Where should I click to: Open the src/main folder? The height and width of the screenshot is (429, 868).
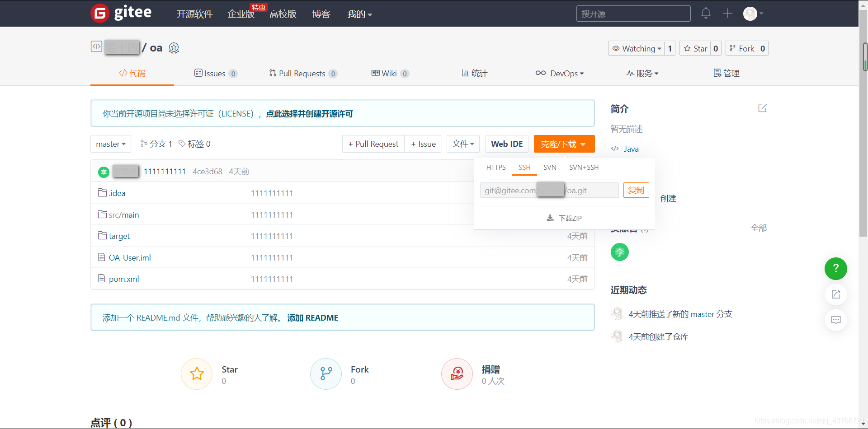[124, 215]
